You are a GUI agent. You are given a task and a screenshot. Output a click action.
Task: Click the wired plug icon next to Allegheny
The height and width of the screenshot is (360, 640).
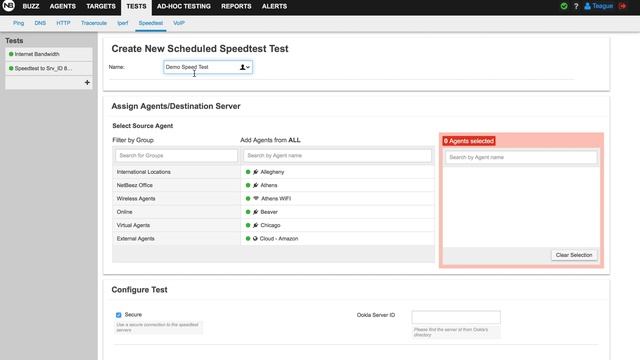coord(256,172)
